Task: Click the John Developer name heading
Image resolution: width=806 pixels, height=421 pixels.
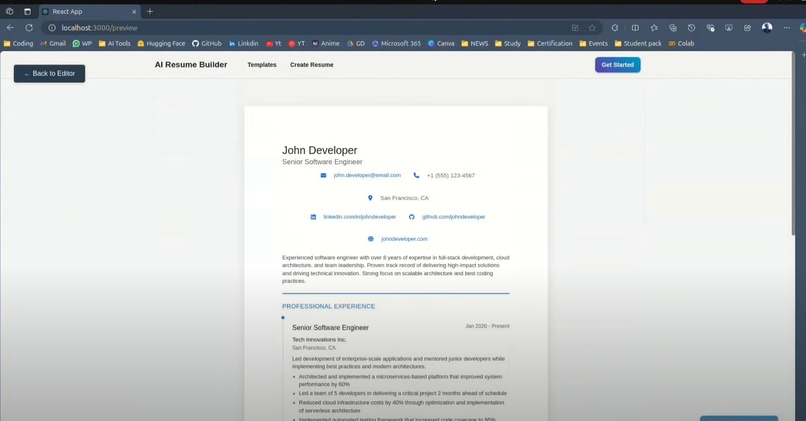Action: [319, 150]
